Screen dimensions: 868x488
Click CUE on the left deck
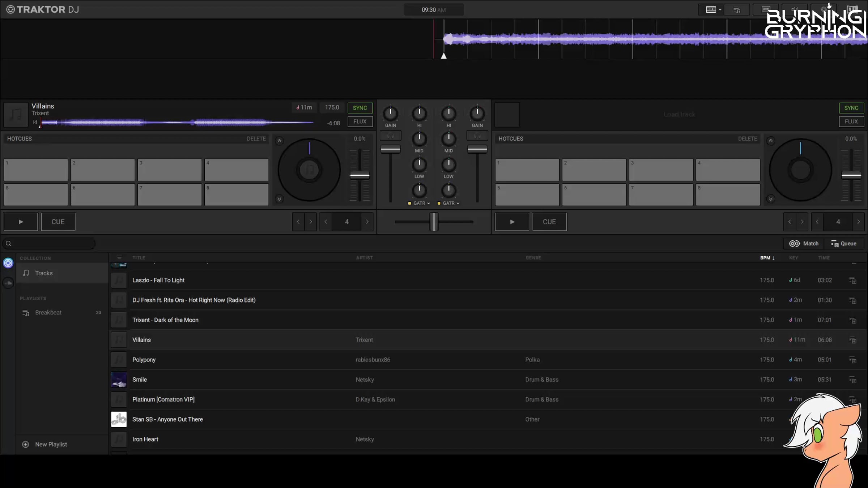(x=58, y=222)
